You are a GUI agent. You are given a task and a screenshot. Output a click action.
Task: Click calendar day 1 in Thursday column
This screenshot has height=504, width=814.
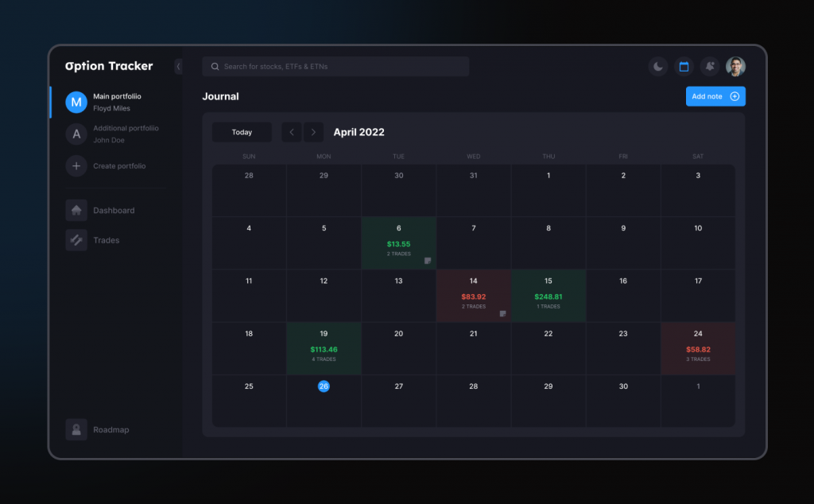[548, 190]
